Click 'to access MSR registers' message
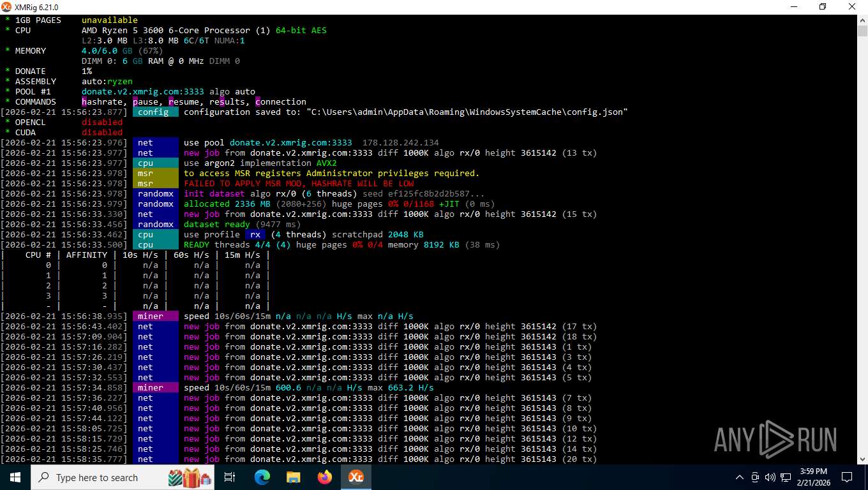Screen dimensions: 868x490 click(x=331, y=173)
